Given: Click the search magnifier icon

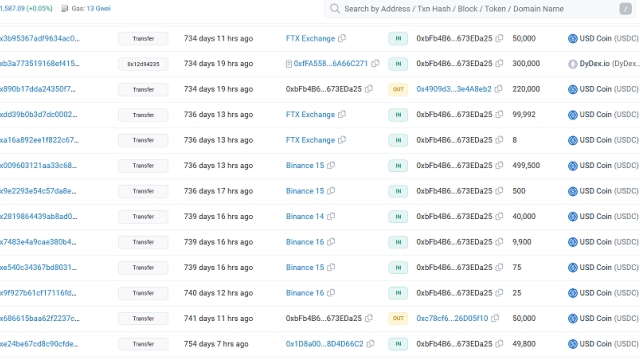Looking at the screenshot, I should pos(335,9).
